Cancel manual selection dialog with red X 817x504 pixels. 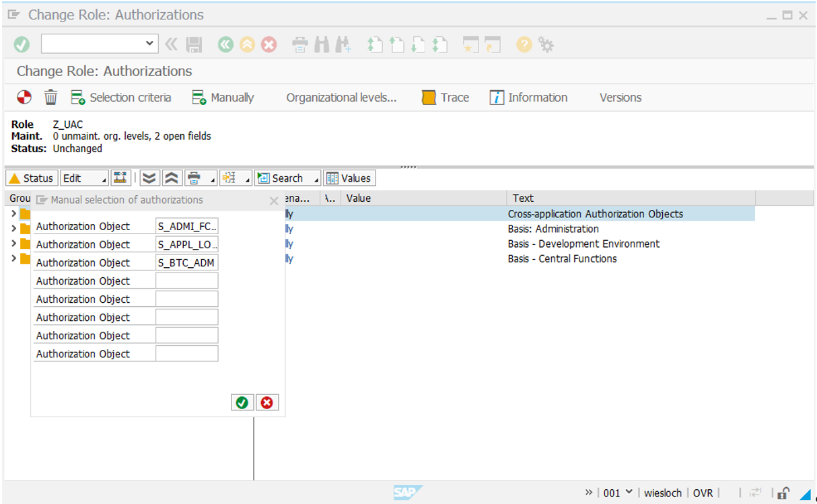267,402
